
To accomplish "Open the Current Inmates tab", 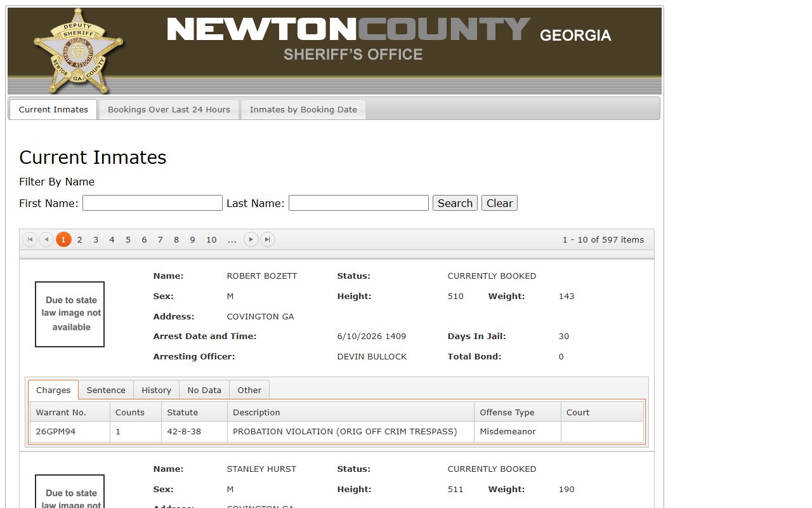I will click(53, 109).
